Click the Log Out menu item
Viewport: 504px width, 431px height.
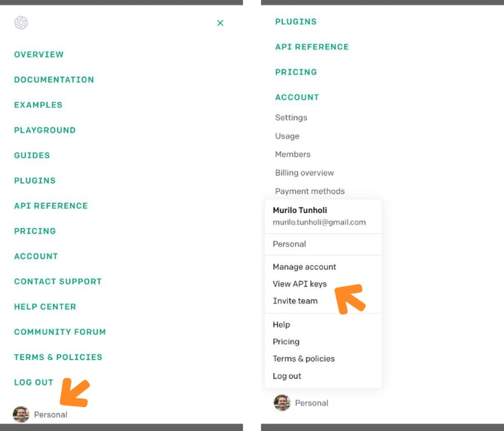click(34, 382)
